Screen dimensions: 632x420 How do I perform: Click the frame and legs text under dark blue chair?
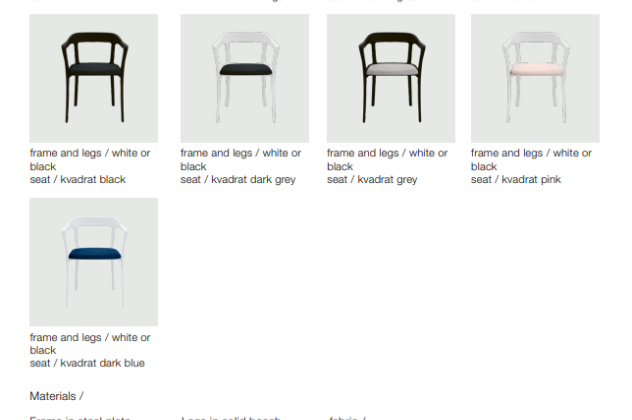pyautogui.click(x=90, y=343)
